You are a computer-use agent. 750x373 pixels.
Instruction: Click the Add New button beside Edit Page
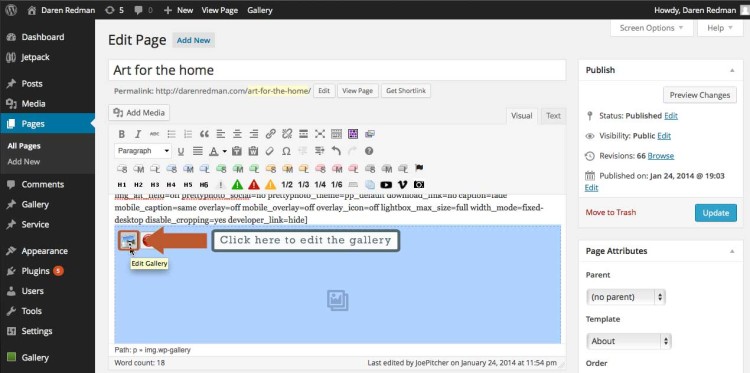[194, 41]
